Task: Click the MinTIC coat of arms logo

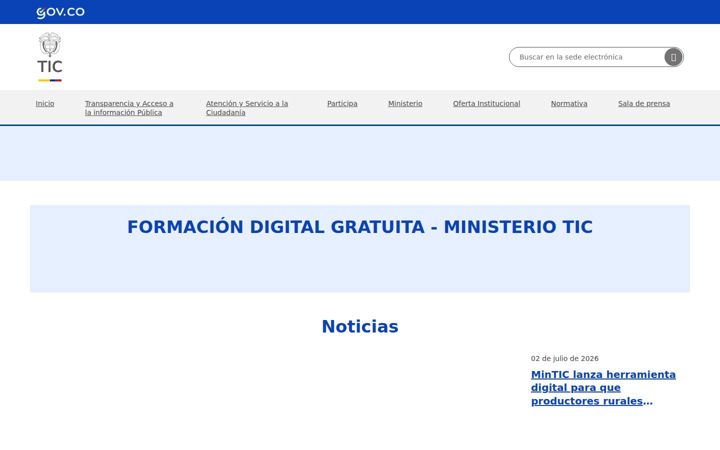Action: [50, 57]
